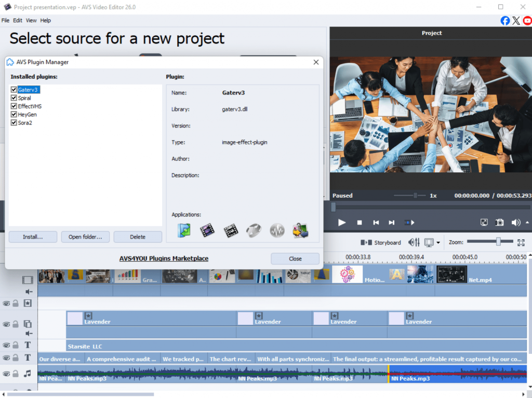Viewport: 532px width, 398px height.
Task: Open the preview display mode dropdown arrow
Action: [438, 243]
